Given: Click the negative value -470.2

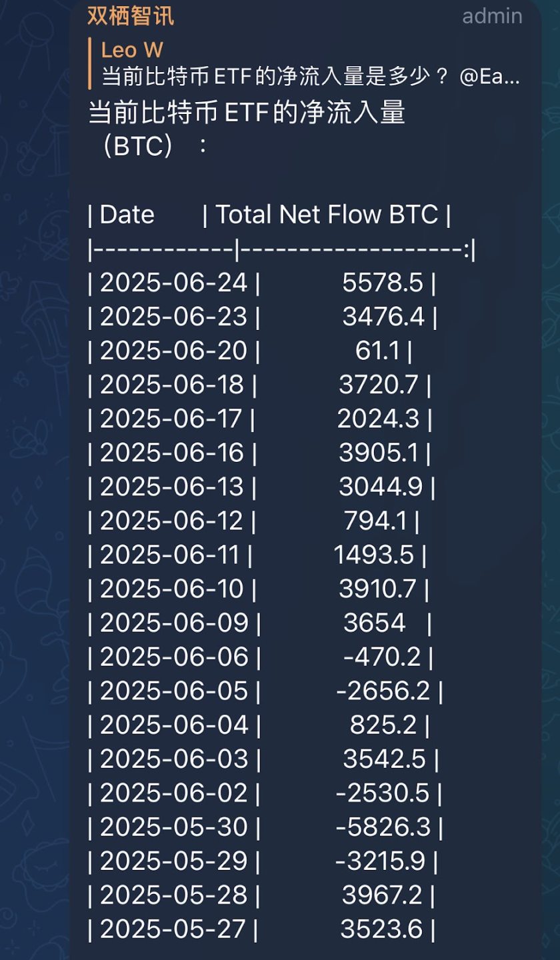Looking at the screenshot, I should tap(382, 657).
